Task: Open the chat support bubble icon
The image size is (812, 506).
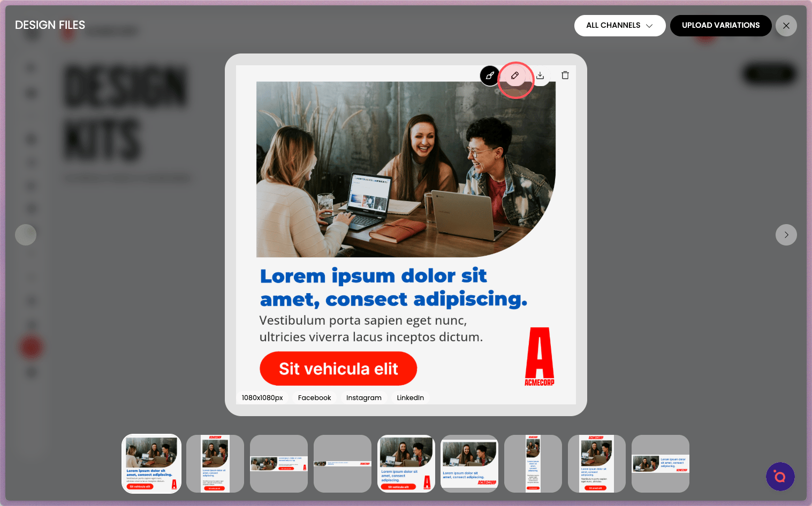Action: point(780,477)
